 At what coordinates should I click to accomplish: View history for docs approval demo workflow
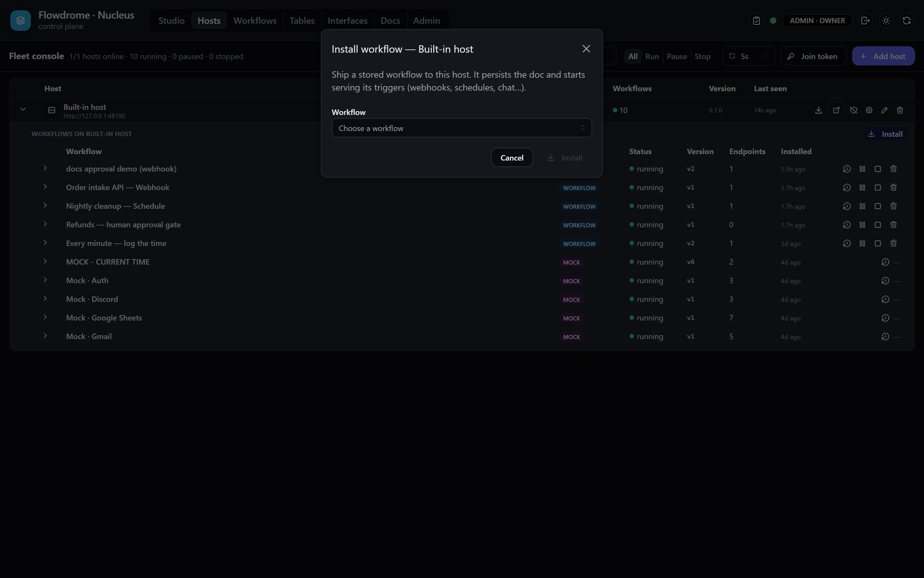coord(847,169)
